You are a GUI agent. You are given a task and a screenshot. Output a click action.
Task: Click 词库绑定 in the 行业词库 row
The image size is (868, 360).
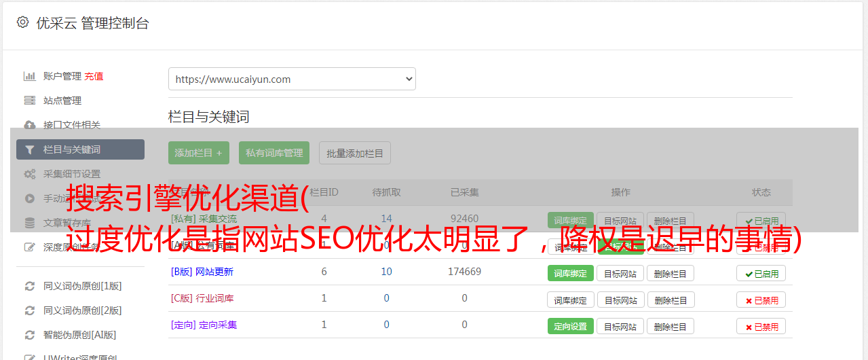pos(571,300)
